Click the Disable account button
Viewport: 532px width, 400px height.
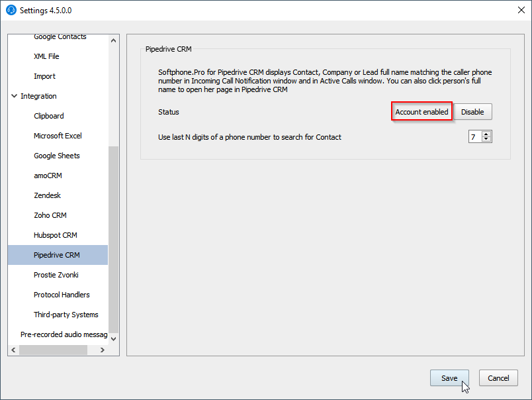tap(472, 112)
